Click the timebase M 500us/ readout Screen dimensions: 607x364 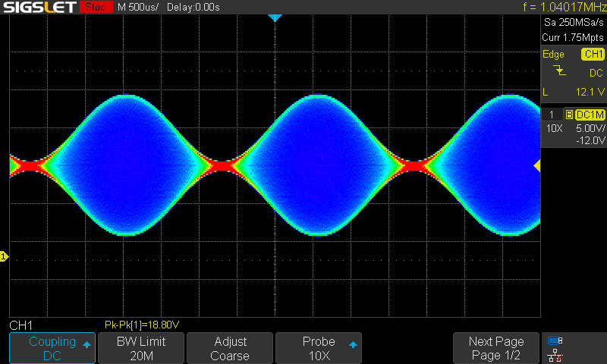pos(138,7)
